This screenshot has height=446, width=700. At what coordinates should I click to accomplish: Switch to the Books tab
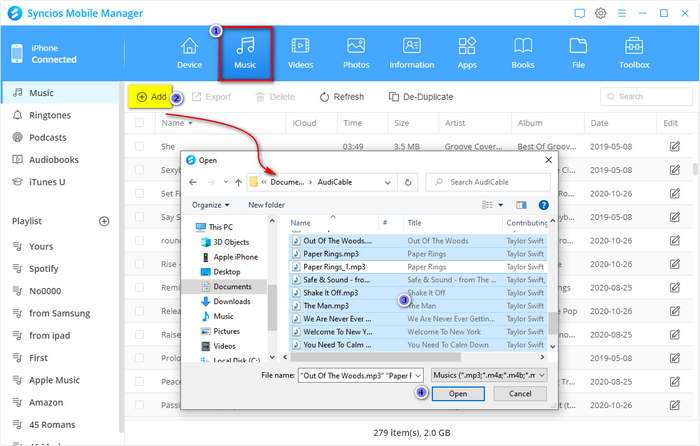click(x=523, y=53)
